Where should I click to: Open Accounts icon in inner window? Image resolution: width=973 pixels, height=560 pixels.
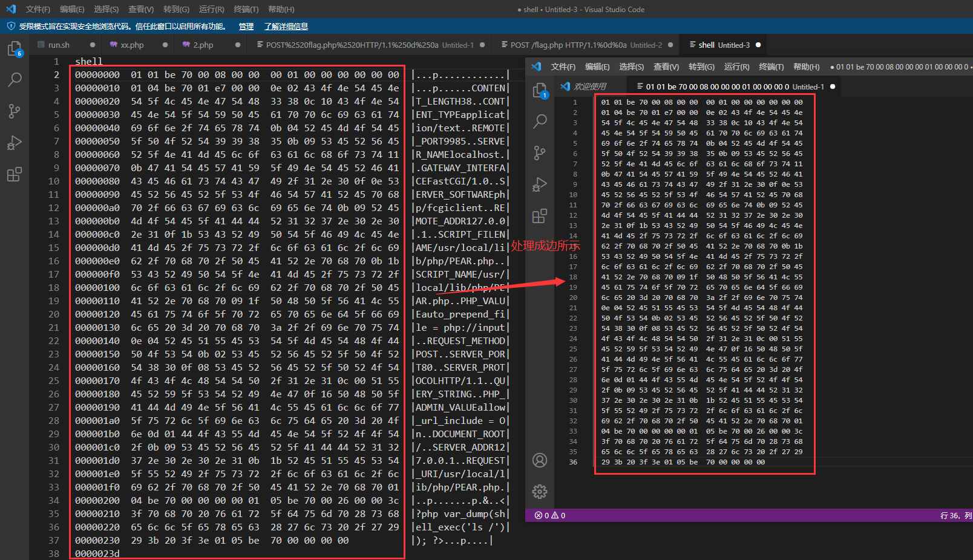540,460
